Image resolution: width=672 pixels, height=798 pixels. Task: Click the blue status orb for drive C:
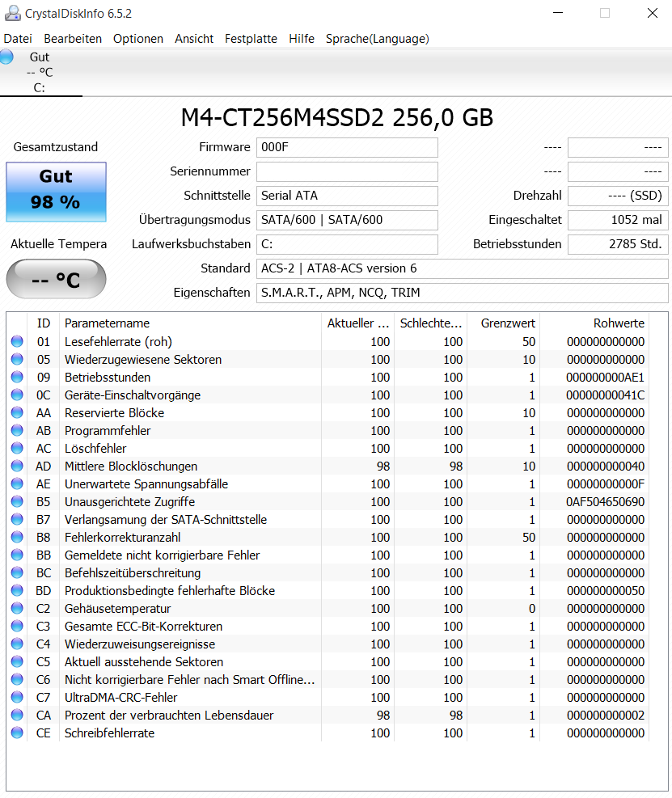tap(6, 57)
